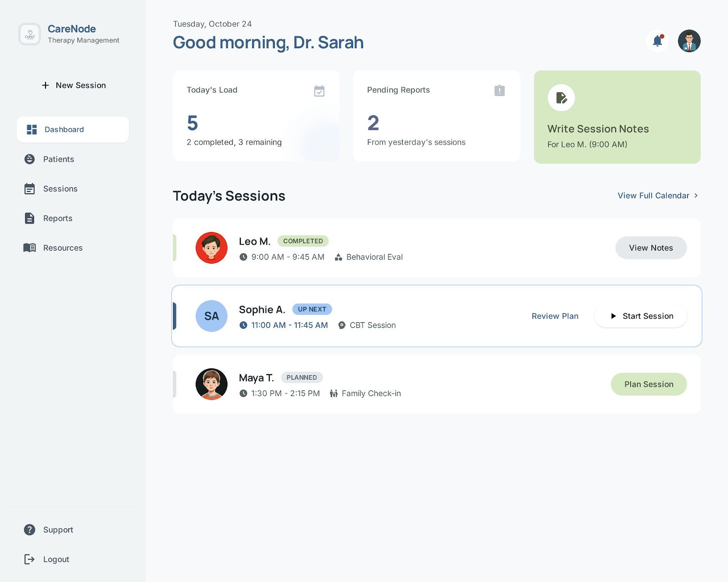Click the shapes icon next to Behavioral Eval

(x=339, y=257)
